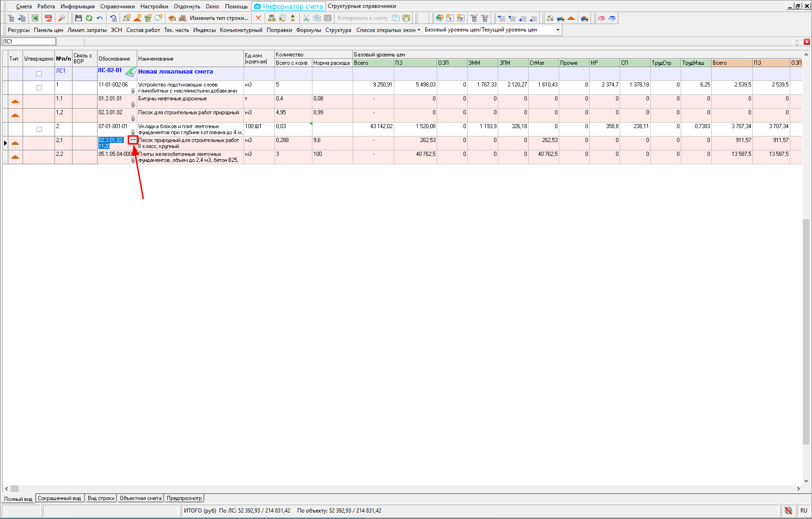The width and height of the screenshot is (812, 519).
Task: Check the Утверждено box for position 1
Action: coord(39,87)
